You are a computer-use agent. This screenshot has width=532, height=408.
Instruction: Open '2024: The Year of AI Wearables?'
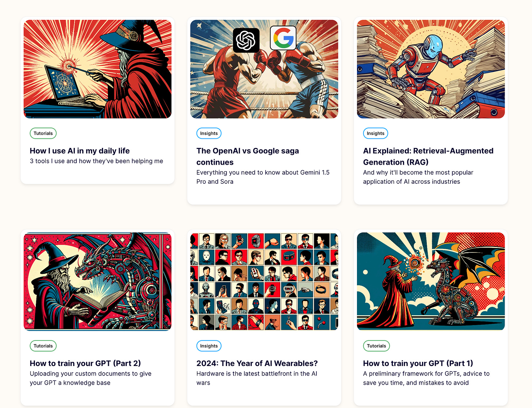click(257, 363)
